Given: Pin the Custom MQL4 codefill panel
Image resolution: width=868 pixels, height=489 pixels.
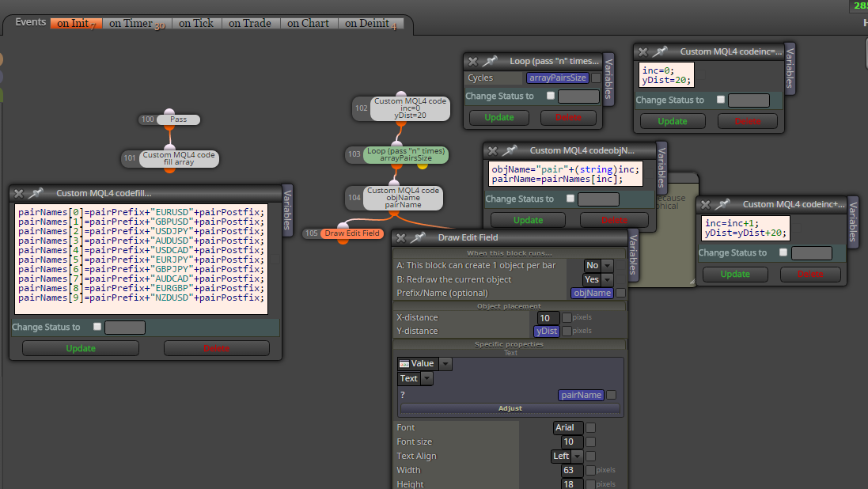Looking at the screenshot, I should pos(36,193).
